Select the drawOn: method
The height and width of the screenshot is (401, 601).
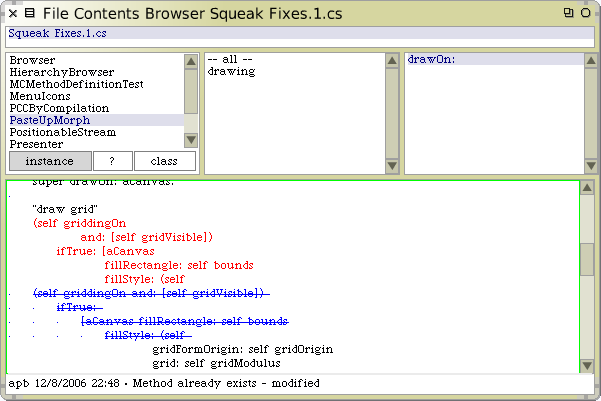(431, 60)
